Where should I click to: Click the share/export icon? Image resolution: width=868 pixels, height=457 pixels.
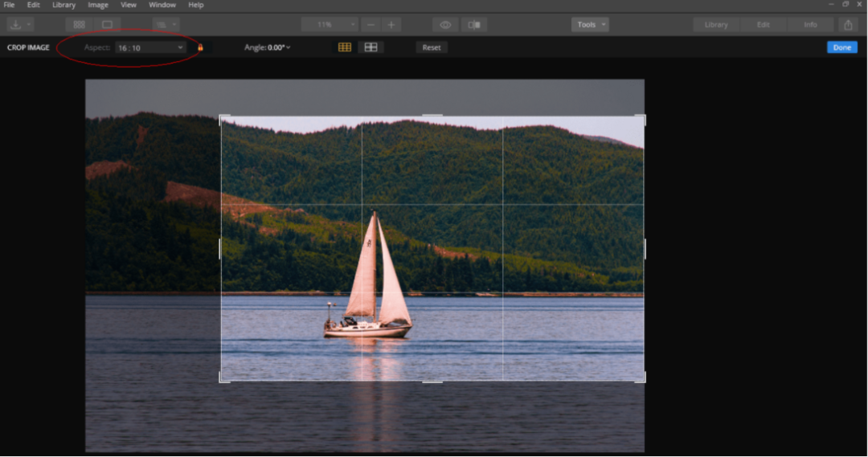coord(848,25)
